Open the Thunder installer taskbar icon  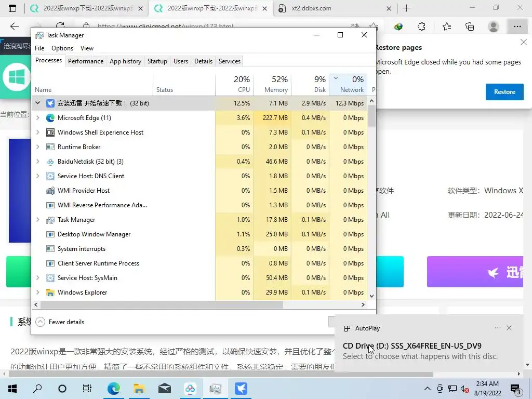(x=241, y=389)
